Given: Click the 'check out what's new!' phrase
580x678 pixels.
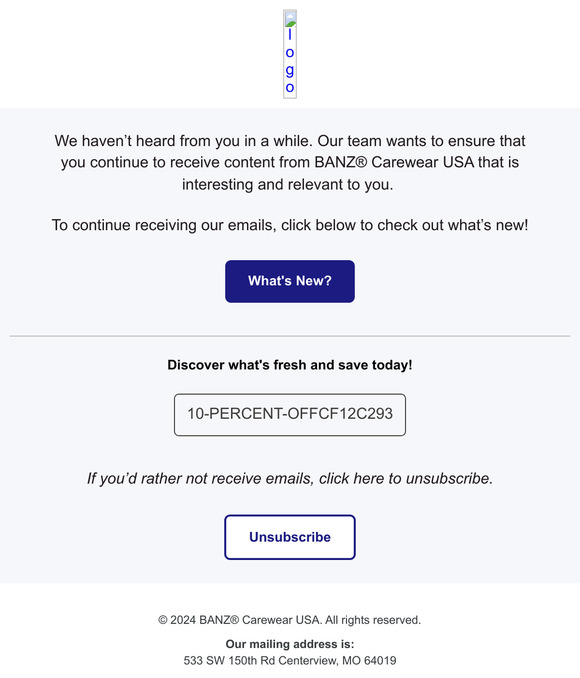Looking at the screenshot, I should [x=453, y=225].
